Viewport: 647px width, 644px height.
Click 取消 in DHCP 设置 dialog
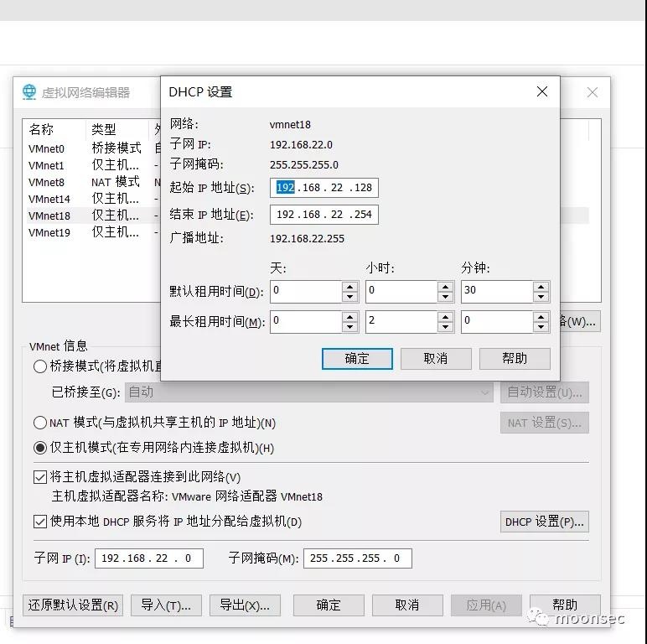(x=436, y=358)
